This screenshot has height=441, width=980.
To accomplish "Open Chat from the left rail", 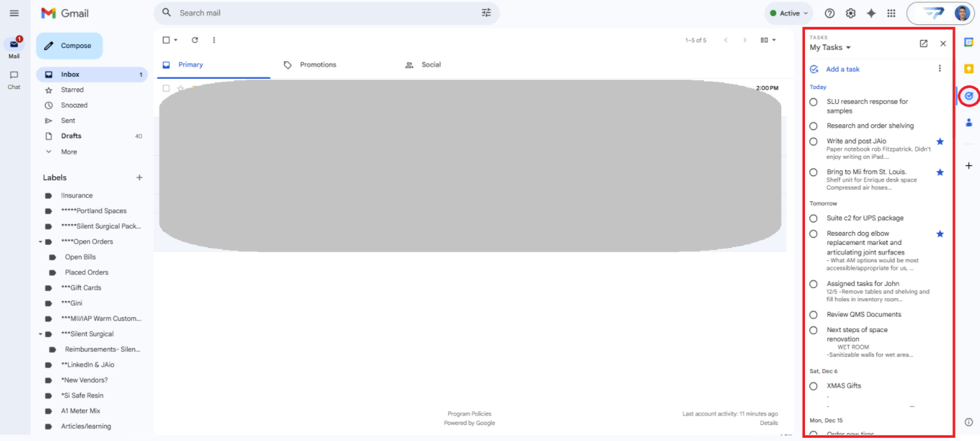I will tap(13, 78).
